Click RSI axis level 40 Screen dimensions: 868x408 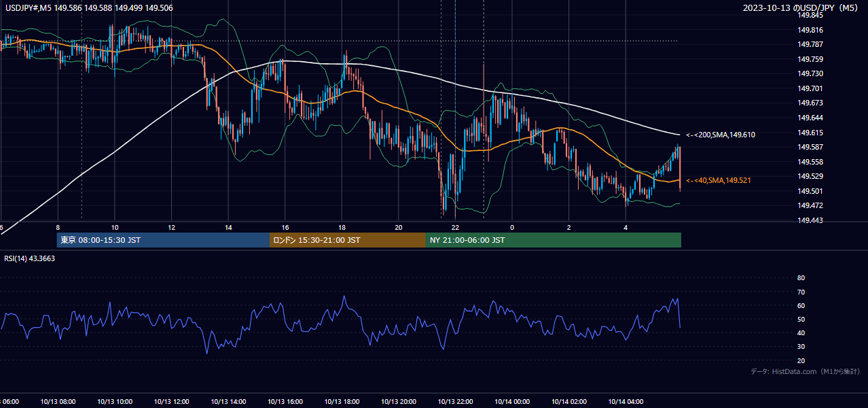click(x=801, y=333)
